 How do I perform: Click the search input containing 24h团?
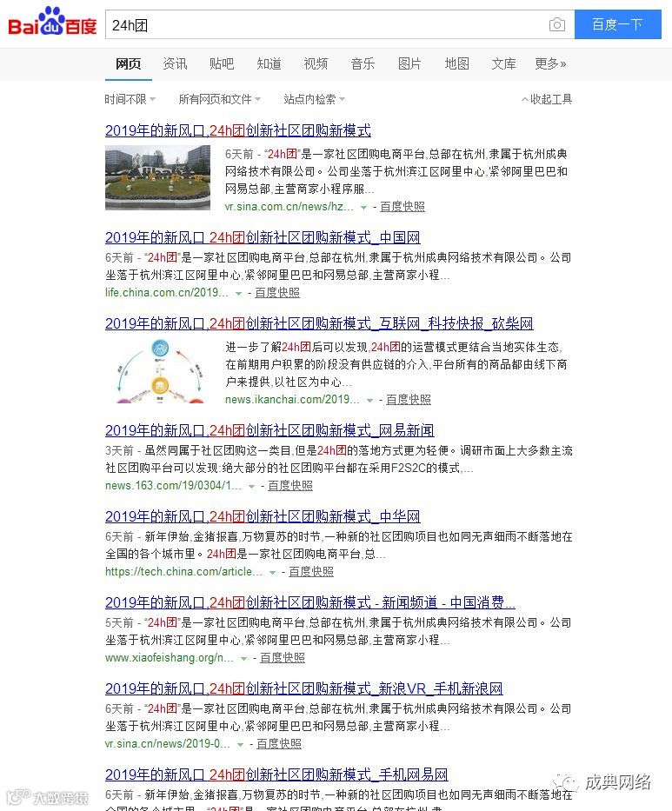click(x=340, y=24)
